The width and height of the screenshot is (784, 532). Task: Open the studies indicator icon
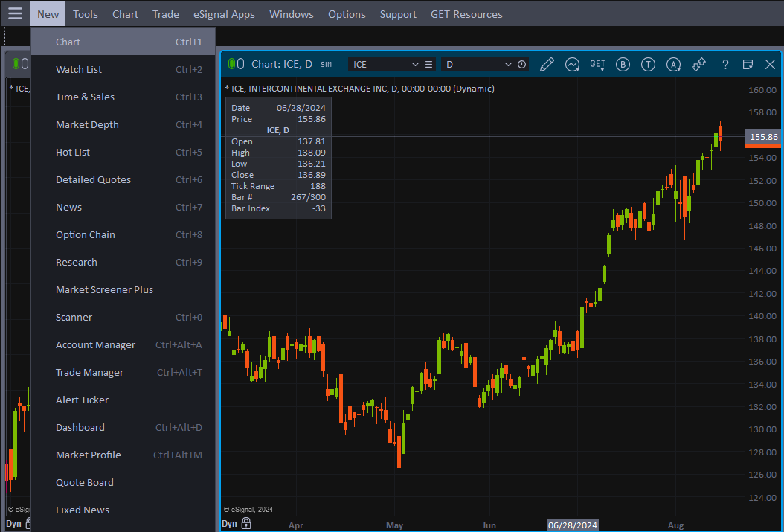click(x=572, y=65)
